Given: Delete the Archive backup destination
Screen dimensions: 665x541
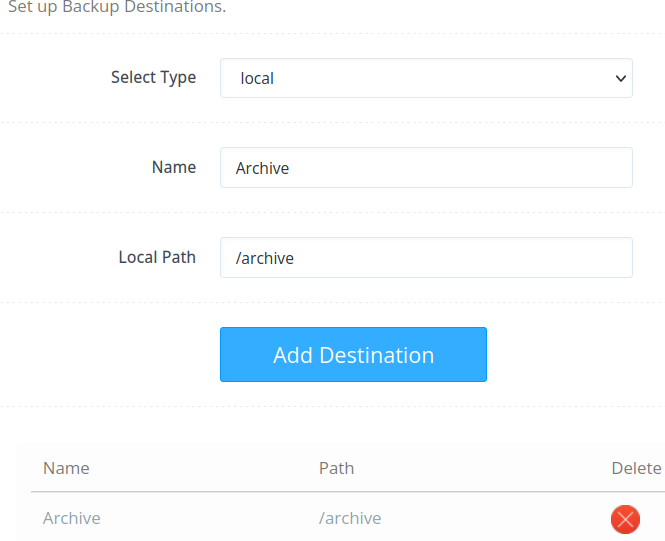Looking at the screenshot, I should point(625,519).
